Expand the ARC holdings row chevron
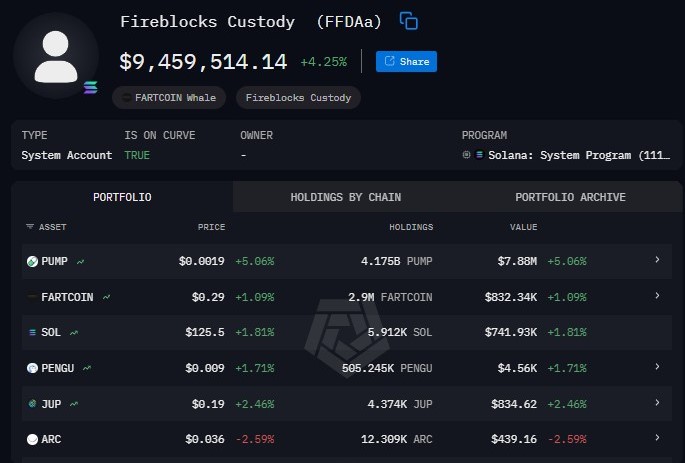The height and width of the screenshot is (463, 685). [x=657, y=438]
